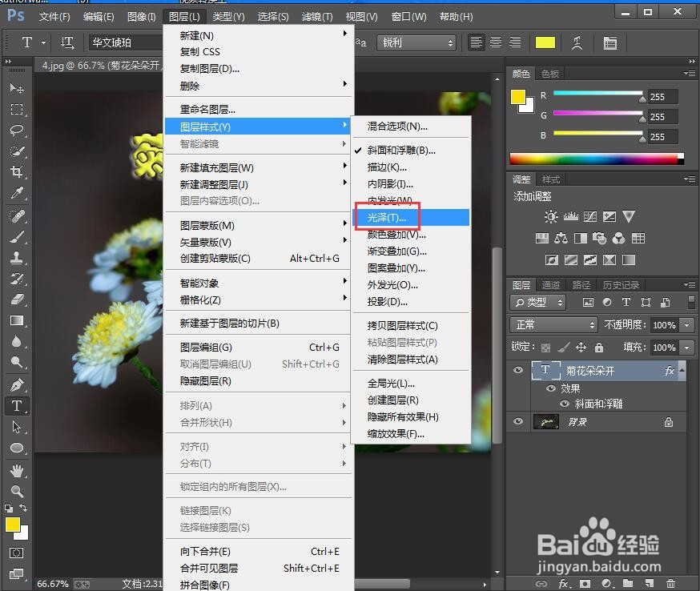Image resolution: width=700 pixels, height=591 pixels.
Task: Toggle lock image pixels brush icon
Action: [564, 348]
